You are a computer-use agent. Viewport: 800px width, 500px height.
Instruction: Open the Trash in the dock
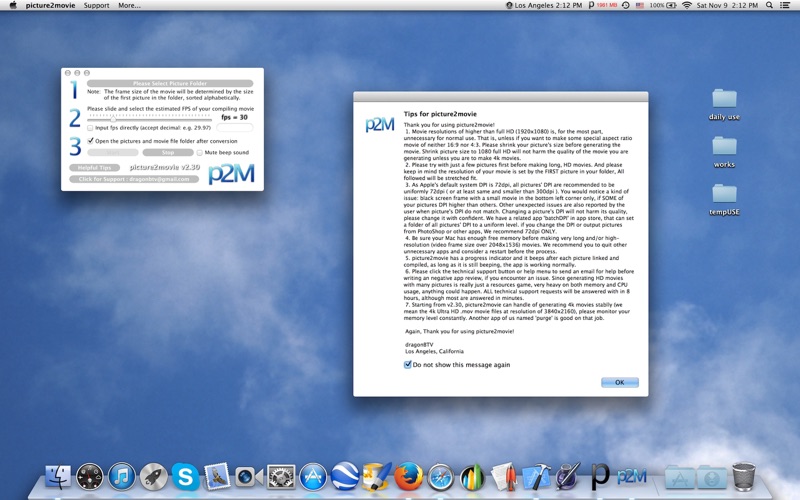pos(743,477)
